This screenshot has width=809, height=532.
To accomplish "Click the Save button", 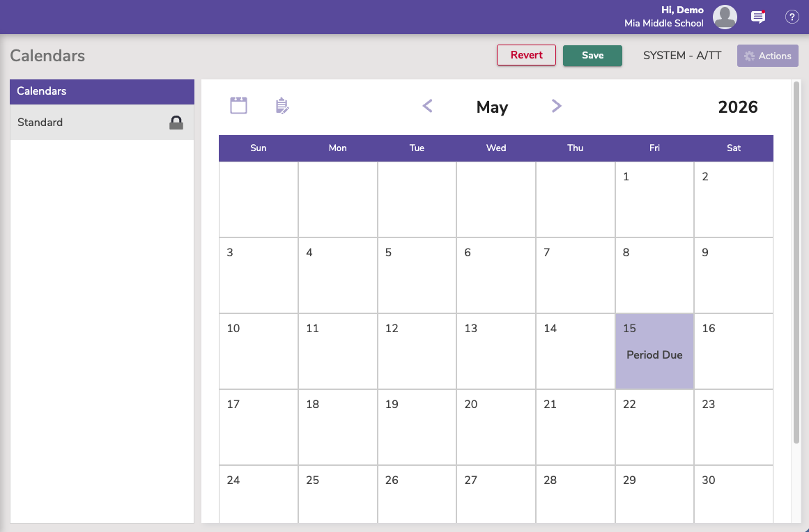I will tap(592, 56).
